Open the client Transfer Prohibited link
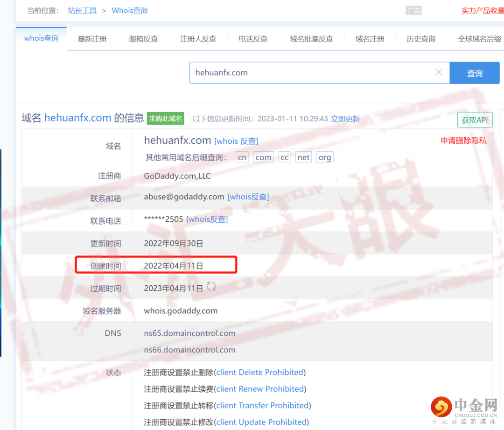Image resolution: width=504 pixels, height=430 pixels. pyautogui.click(x=263, y=406)
